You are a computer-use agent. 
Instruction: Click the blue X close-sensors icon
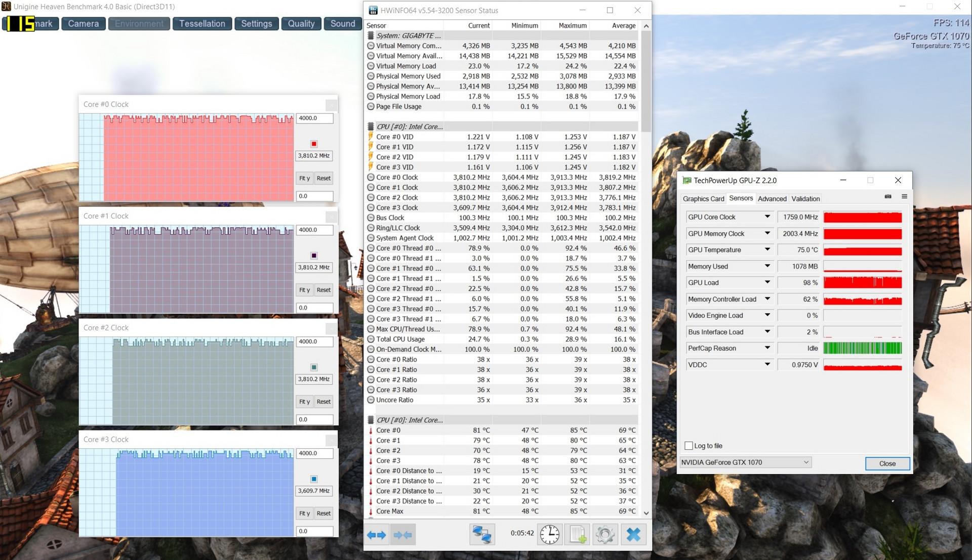coord(633,535)
